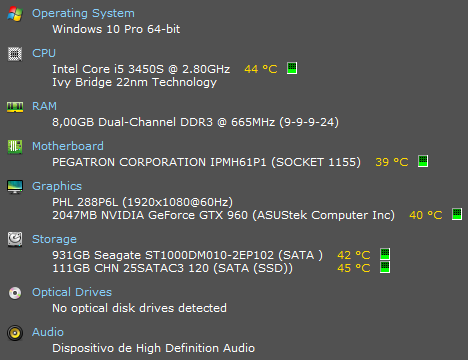Open the Storage section link
Viewport: 468px width, 360px height.
point(54,239)
